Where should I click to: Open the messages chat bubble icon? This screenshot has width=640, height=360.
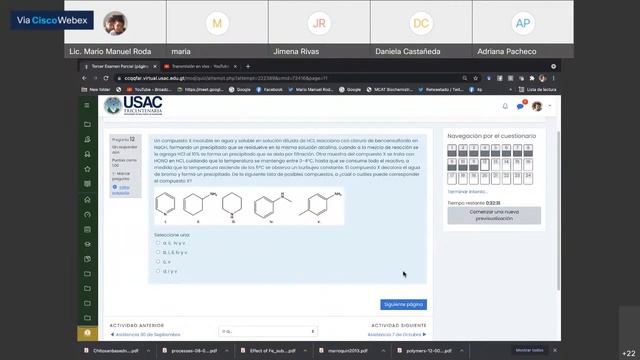[520, 106]
